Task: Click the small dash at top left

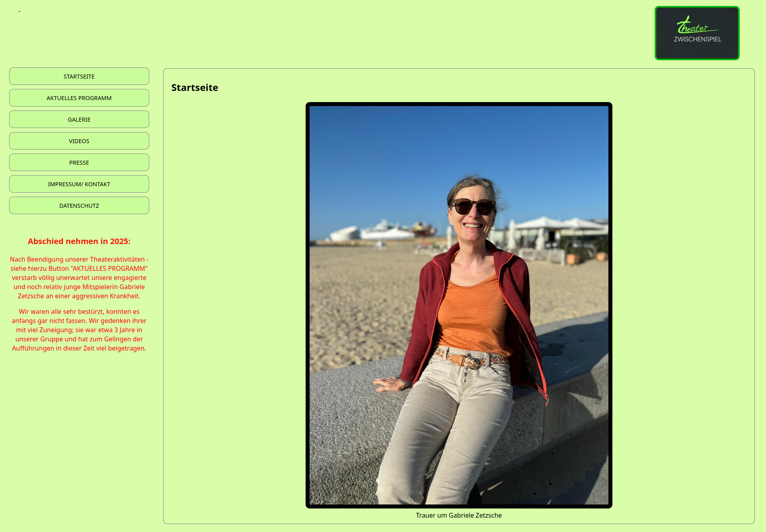Action: [19, 11]
